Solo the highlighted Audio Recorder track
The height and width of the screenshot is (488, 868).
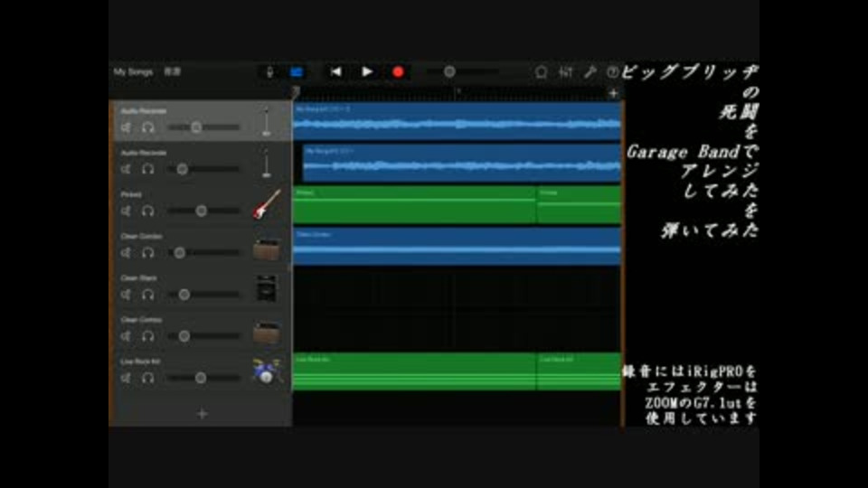point(147,127)
